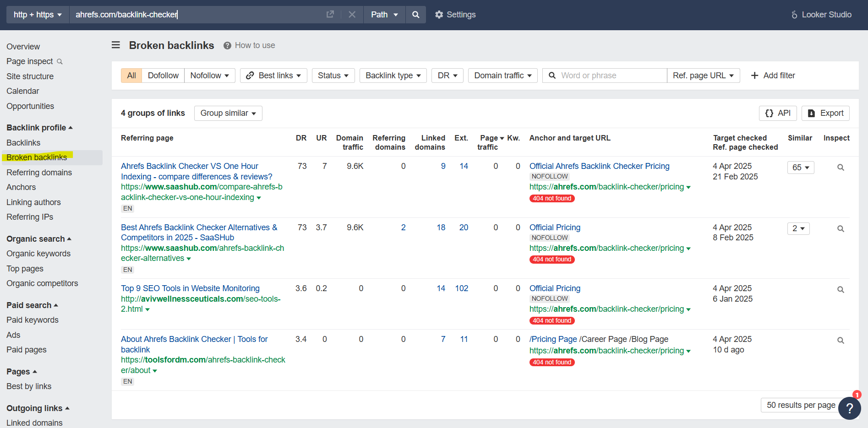The image size is (868, 428).
Task: Inspect the About Ahrefs Backlink Checker row
Action: coord(841,341)
